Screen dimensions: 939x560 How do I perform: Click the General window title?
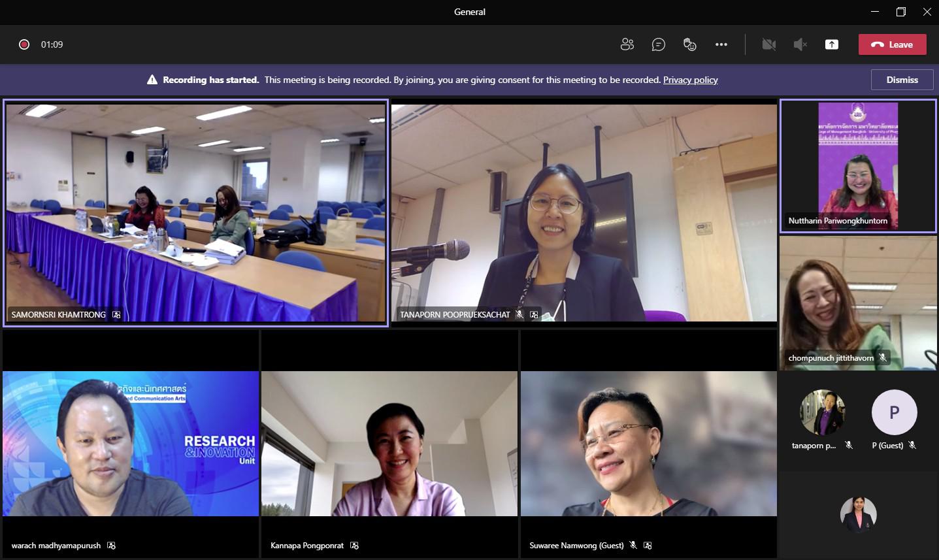coord(470,12)
